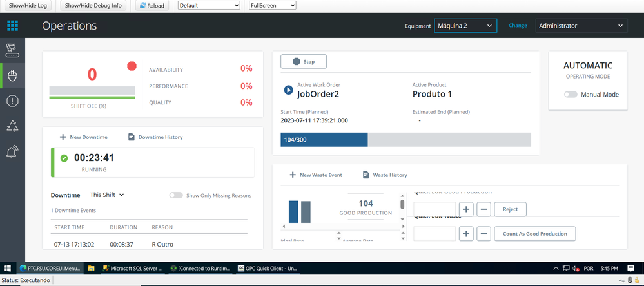Toggle Show Only Missing Reasons
Viewport: 644px width, 286px height.
tap(175, 195)
